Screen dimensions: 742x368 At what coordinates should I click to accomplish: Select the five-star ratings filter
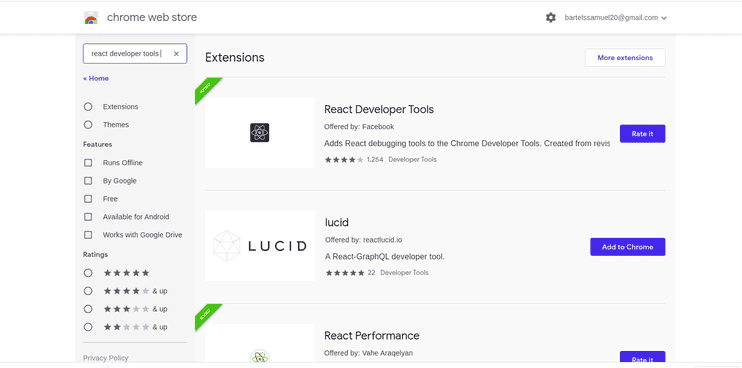[88, 273]
